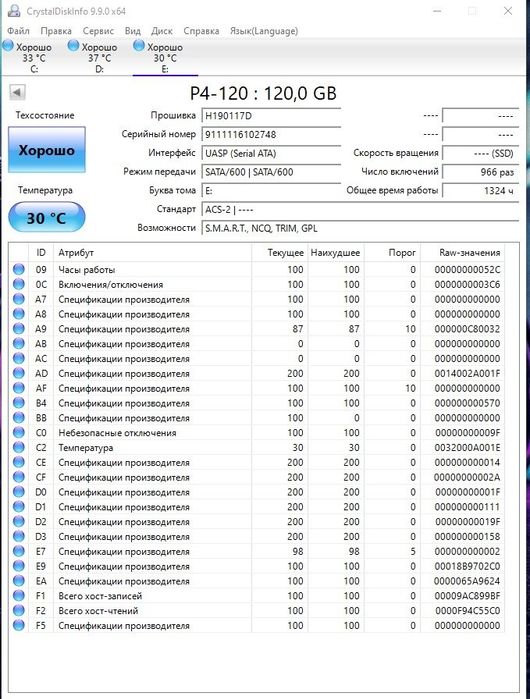Open the Диск menu
Viewport: 530px width, 699px height.
[162, 31]
